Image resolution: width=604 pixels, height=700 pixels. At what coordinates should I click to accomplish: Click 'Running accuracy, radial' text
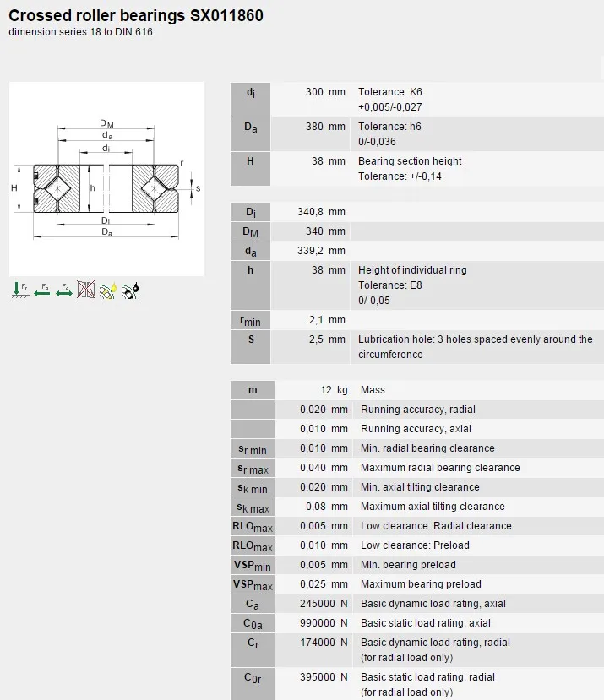[417, 410]
